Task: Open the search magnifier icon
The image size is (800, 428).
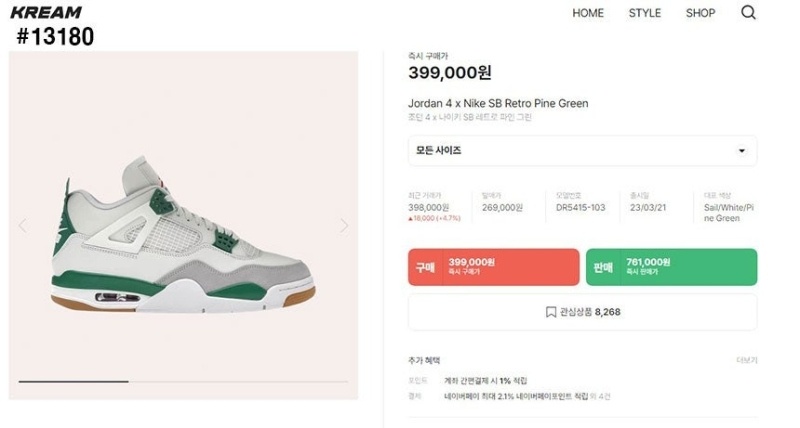Action: coord(748,13)
